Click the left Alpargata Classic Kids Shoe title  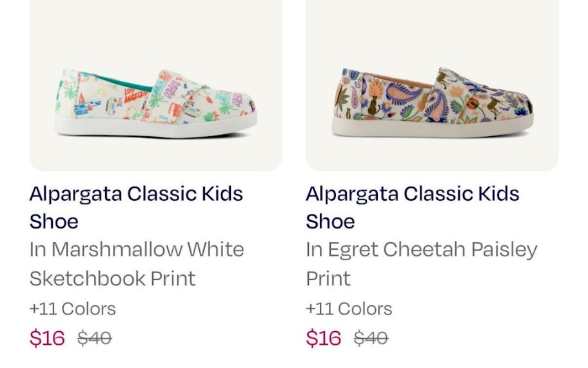pos(136,194)
